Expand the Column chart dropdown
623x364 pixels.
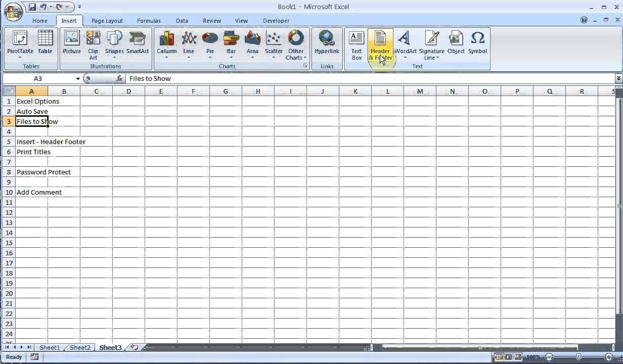point(166,57)
